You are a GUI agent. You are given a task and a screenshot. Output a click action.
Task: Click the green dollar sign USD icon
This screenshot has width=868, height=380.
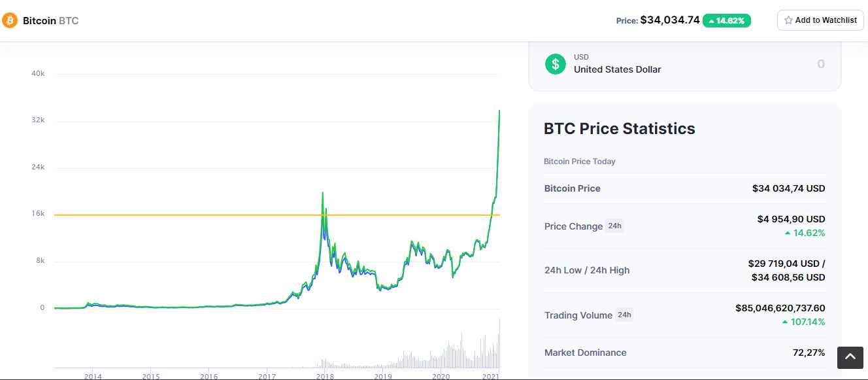(x=556, y=63)
